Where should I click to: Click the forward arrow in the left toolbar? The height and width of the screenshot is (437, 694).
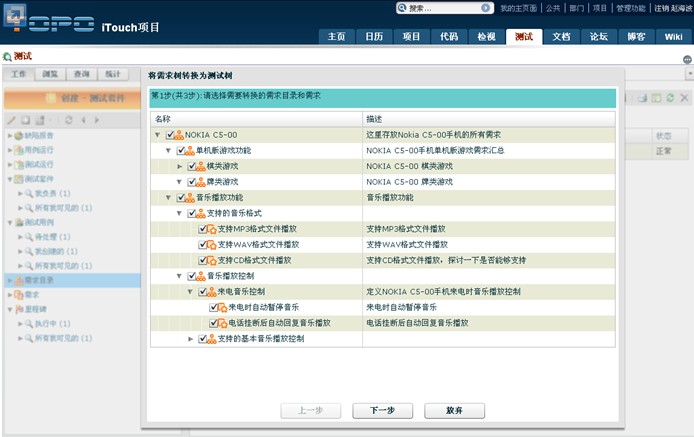pyautogui.click(x=96, y=120)
